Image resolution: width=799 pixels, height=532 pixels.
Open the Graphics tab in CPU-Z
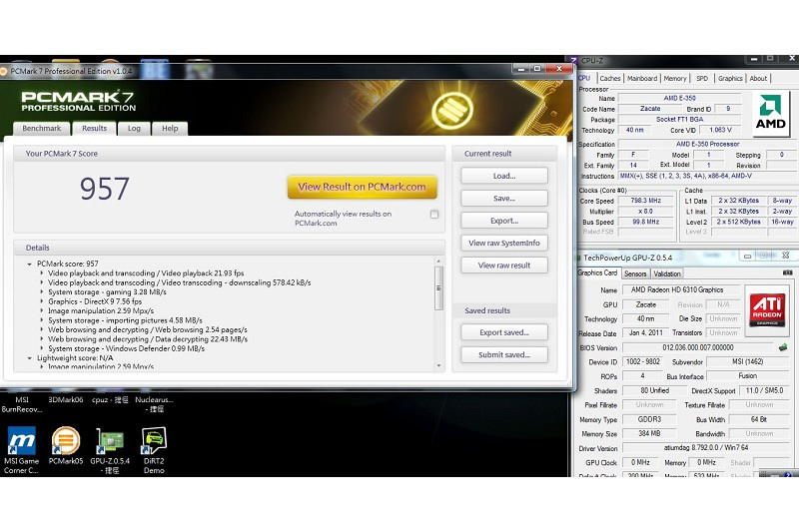click(x=730, y=79)
